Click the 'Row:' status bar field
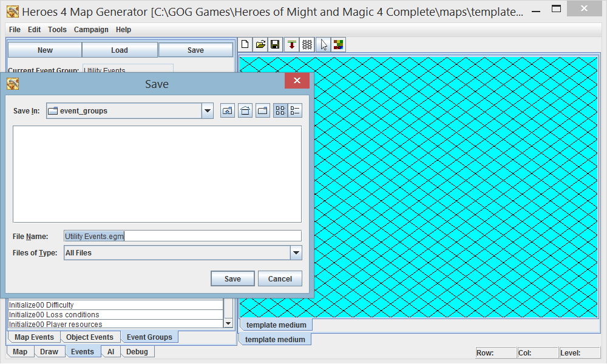 coord(496,353)
